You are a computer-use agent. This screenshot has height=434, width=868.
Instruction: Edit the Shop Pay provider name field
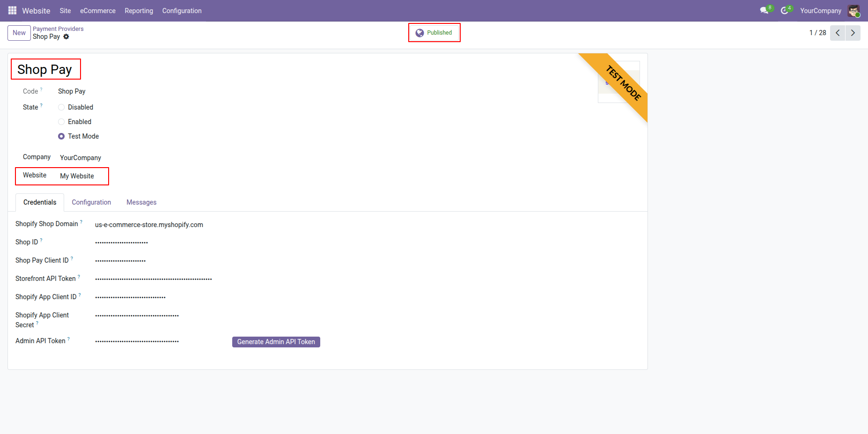(45, 69)
